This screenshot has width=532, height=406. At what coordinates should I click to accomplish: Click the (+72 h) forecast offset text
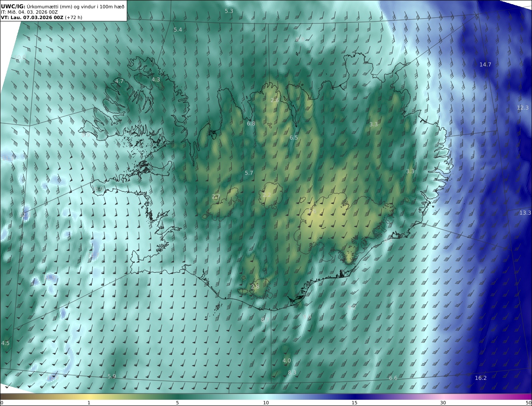coord(74,17)
